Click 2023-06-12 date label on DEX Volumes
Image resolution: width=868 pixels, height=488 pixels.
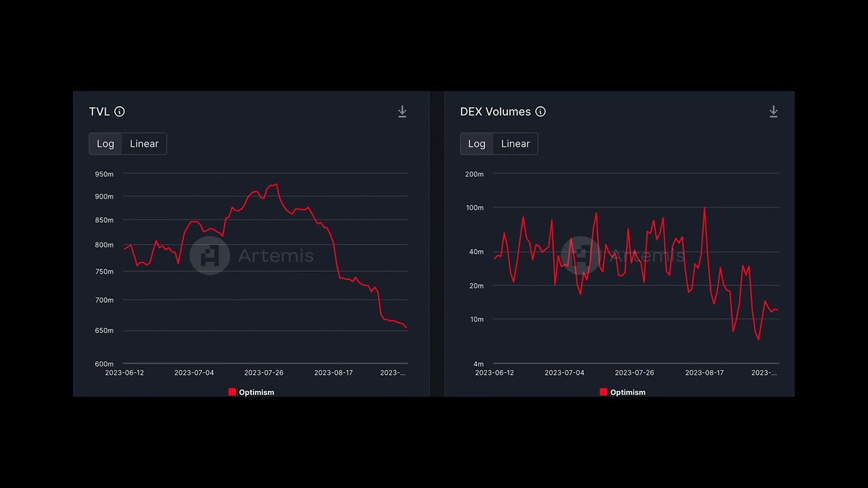tap(494, 373)
